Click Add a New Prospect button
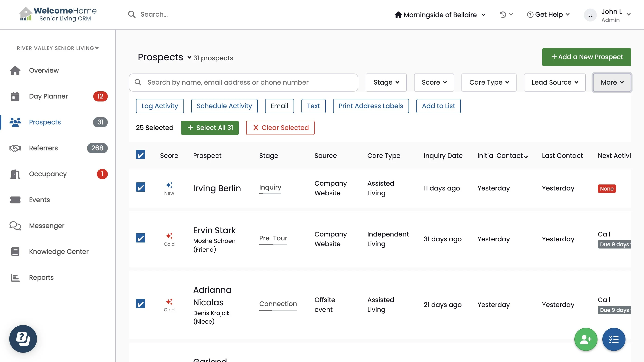The image size is (644, 362). pyautogui.click(x=586, y=57)
